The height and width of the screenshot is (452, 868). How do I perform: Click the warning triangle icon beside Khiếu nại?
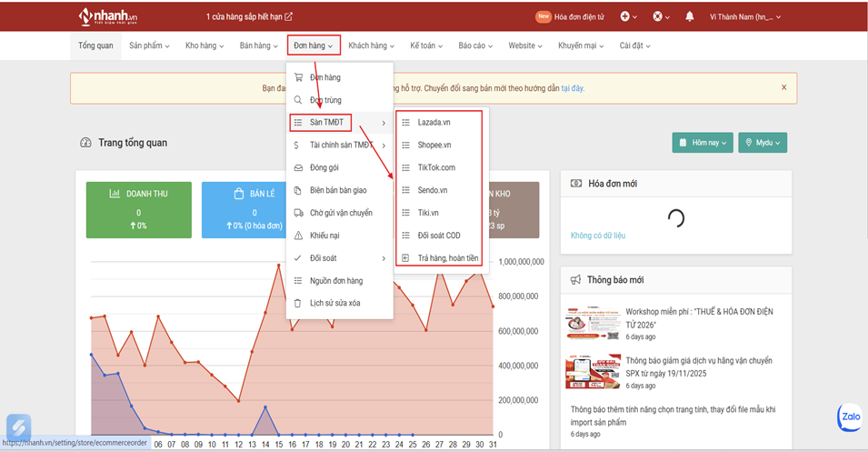click(298, 236)
